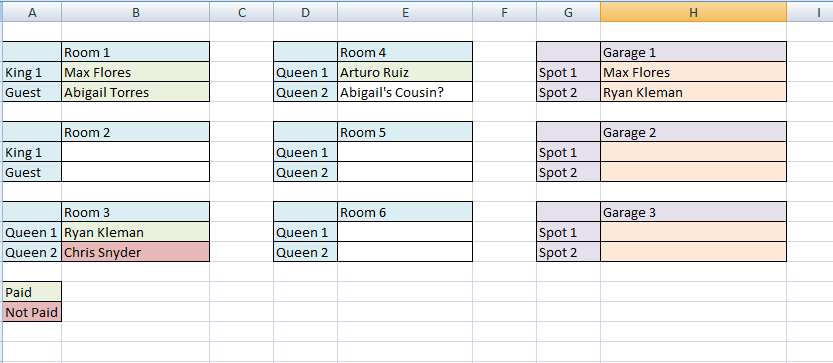Click the empty Room 5 Queen 1 cell
Screen dimensions: 833x363
[405, 153]
